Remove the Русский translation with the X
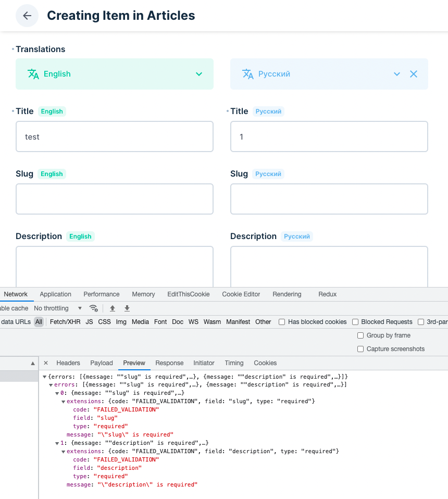Viewport: 448px width, 499px height. point(414,74)
